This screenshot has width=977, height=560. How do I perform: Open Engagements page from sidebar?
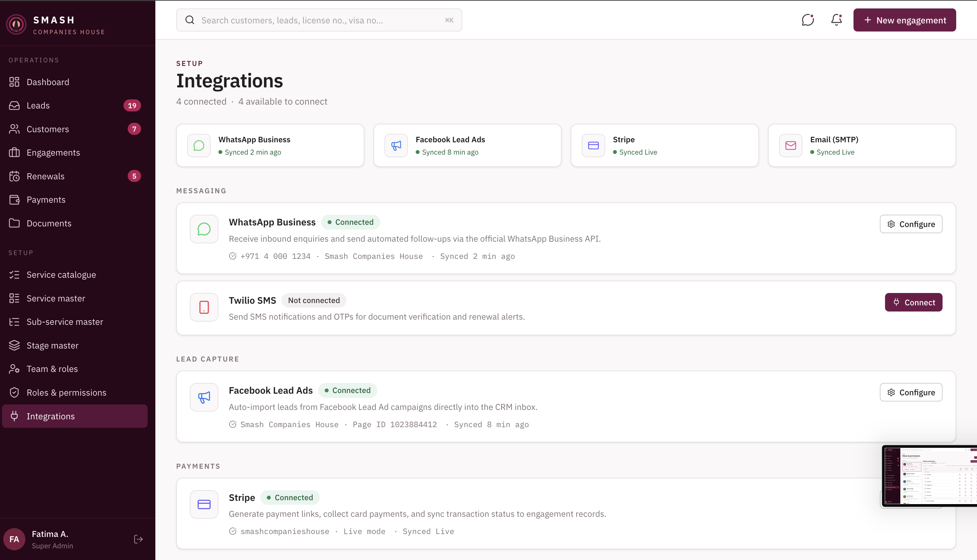75,152
